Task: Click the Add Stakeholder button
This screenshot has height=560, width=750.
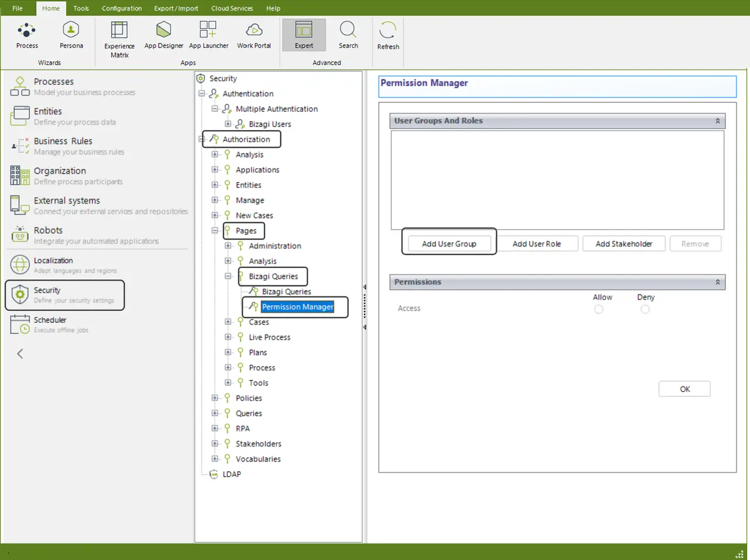Action: pyautogui.click(x=624, y=244)
